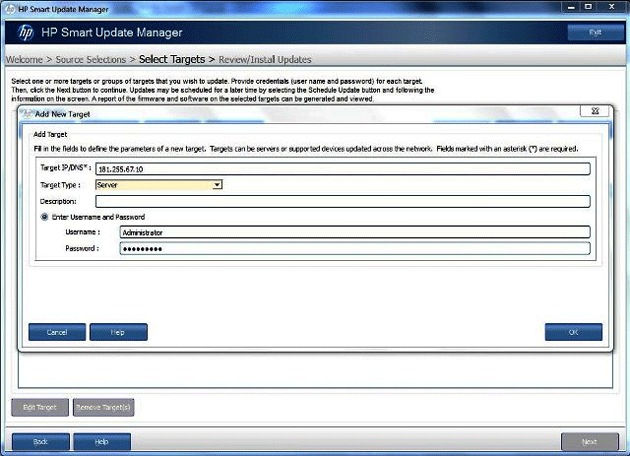Select Enter Username and Password radio button
630x456 pixels.
click(45, 217)
